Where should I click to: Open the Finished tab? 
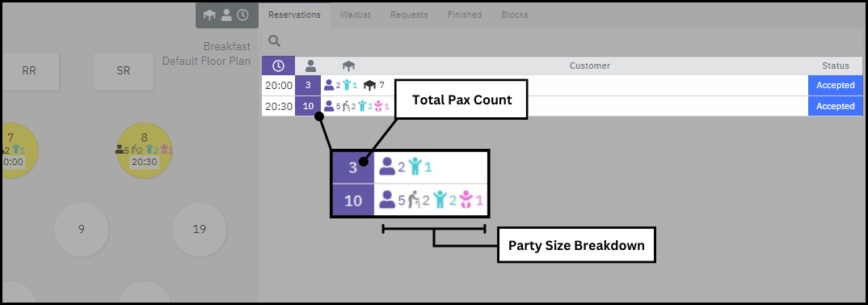coord(465,15)
